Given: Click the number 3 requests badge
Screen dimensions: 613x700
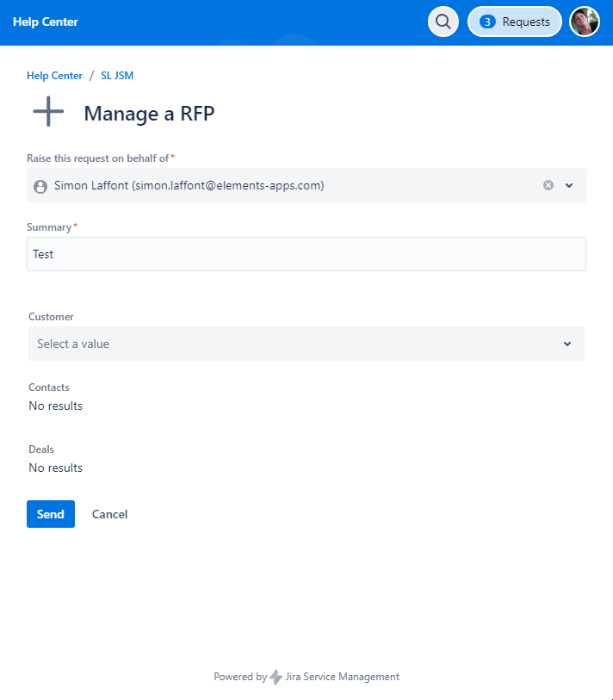Looking at the screenshot, I should click(487, 22).
